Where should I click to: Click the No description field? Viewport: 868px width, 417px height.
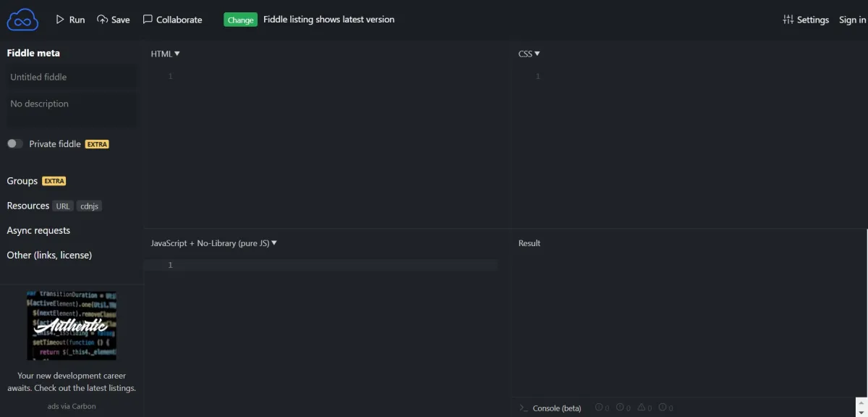click(71, 104)
